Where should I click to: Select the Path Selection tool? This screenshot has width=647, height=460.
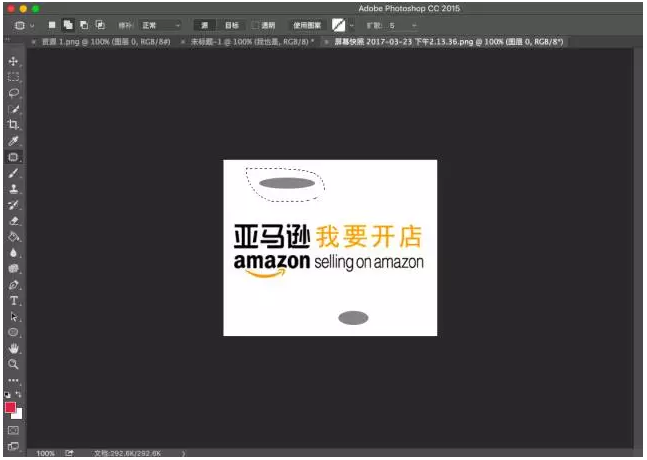13,316
